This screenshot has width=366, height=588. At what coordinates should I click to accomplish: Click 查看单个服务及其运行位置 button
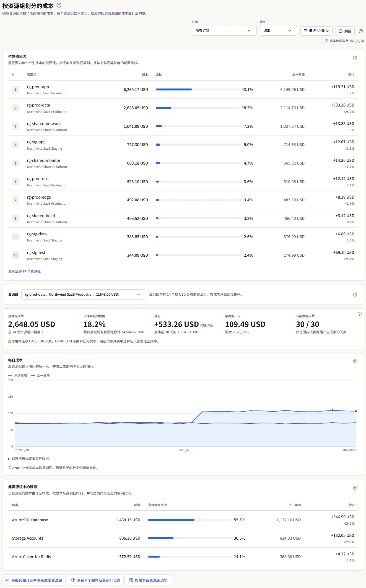click(96, 580)
